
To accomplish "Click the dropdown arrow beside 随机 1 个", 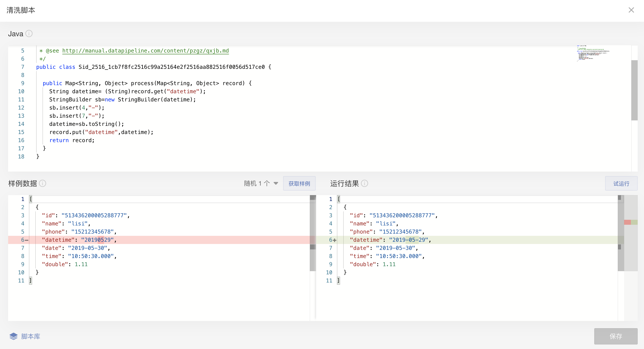I will point(276,183).
